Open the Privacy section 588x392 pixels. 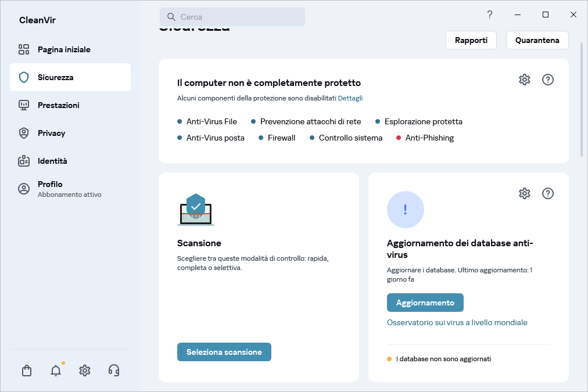(x=70, y=133)
